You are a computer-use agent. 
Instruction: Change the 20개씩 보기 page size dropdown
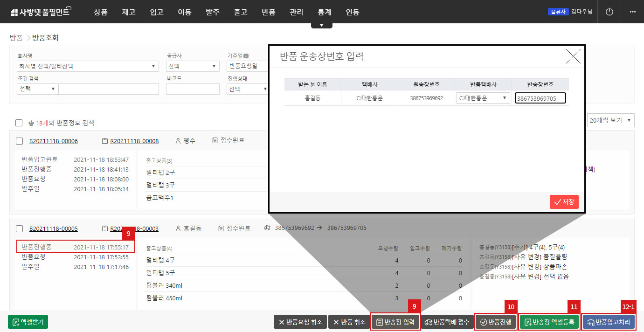pos(610,120)
